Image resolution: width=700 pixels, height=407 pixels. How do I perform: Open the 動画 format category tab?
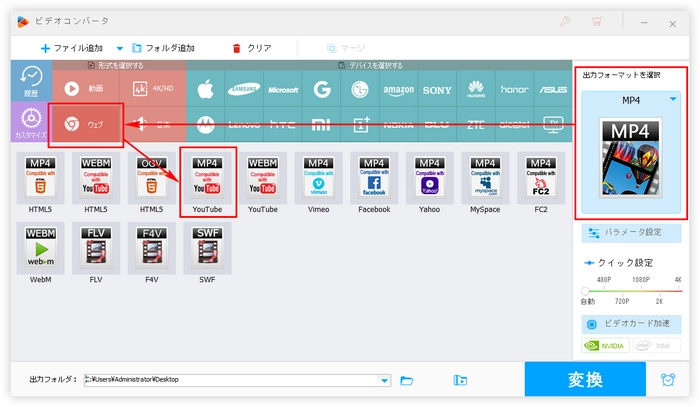pyautogui.click(x=85, y=88)
